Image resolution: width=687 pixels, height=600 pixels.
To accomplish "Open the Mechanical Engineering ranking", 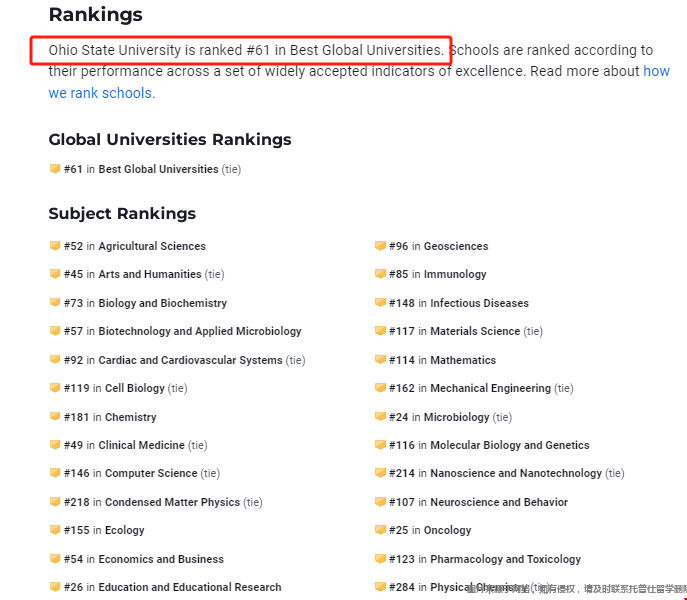I will tap(491, 388).
